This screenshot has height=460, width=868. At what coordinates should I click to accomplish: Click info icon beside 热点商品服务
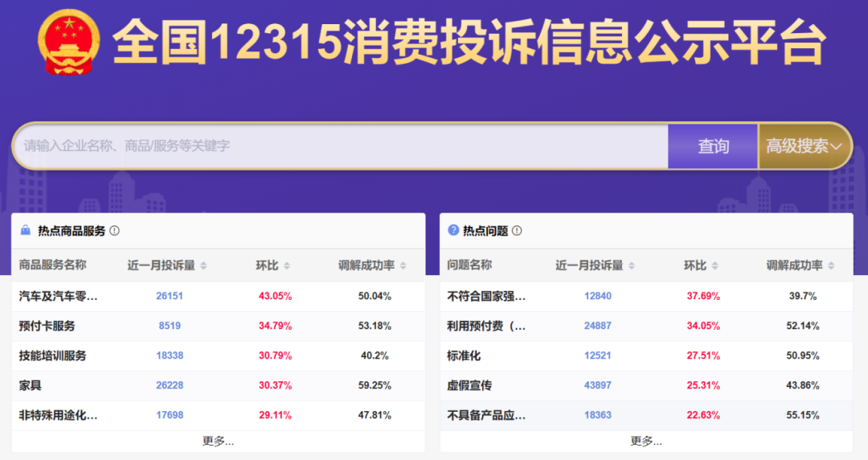coord(115,231)
